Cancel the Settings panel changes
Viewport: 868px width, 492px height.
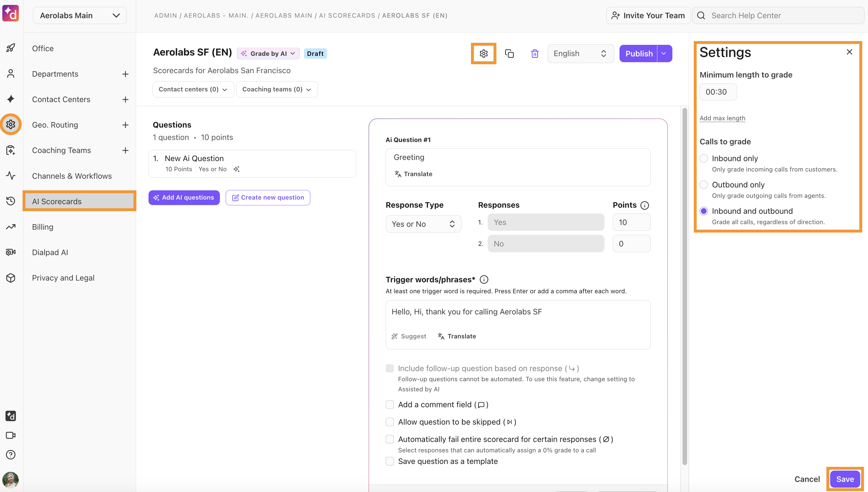coord(807,479)
